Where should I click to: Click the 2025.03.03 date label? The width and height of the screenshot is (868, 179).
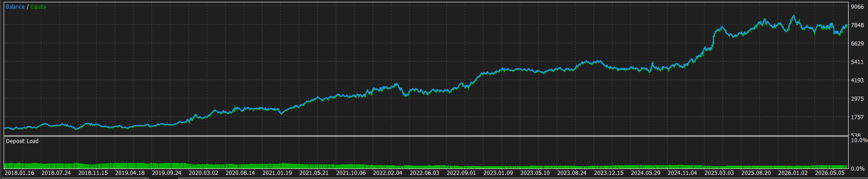(x=719, y=173)
